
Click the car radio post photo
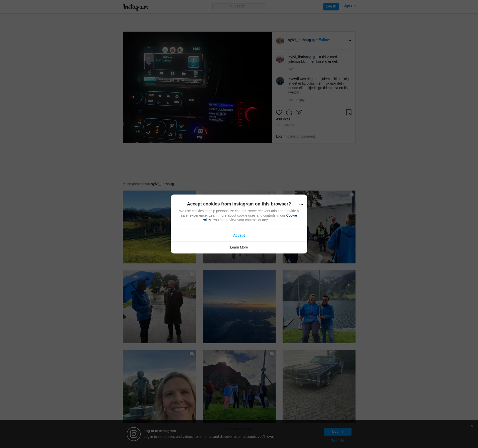[x=197, y=88]
